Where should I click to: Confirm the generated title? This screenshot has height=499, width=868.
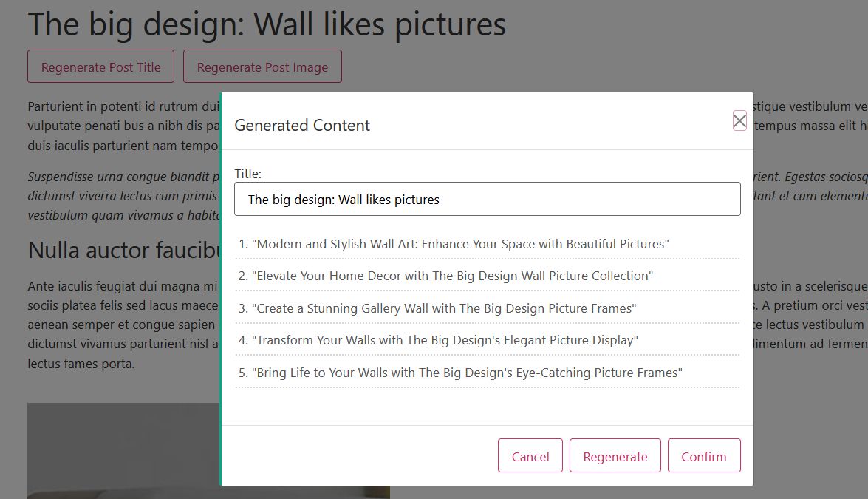(704, 456)
